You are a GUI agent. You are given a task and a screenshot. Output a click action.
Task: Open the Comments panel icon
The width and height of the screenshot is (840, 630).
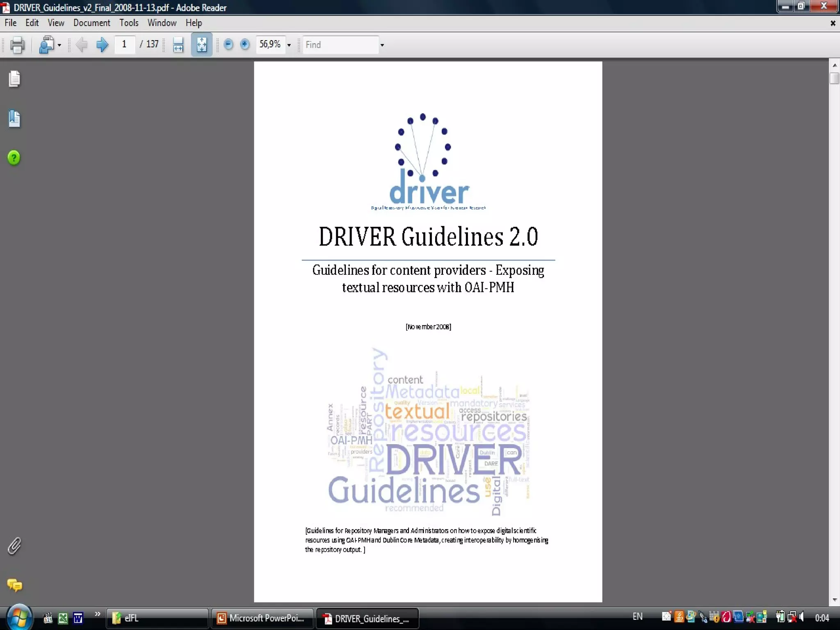pyautogui.click(x=14, y=585)
